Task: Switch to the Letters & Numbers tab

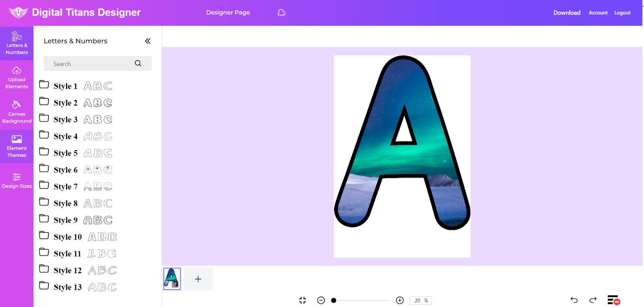Action: (x=17, y=43)
